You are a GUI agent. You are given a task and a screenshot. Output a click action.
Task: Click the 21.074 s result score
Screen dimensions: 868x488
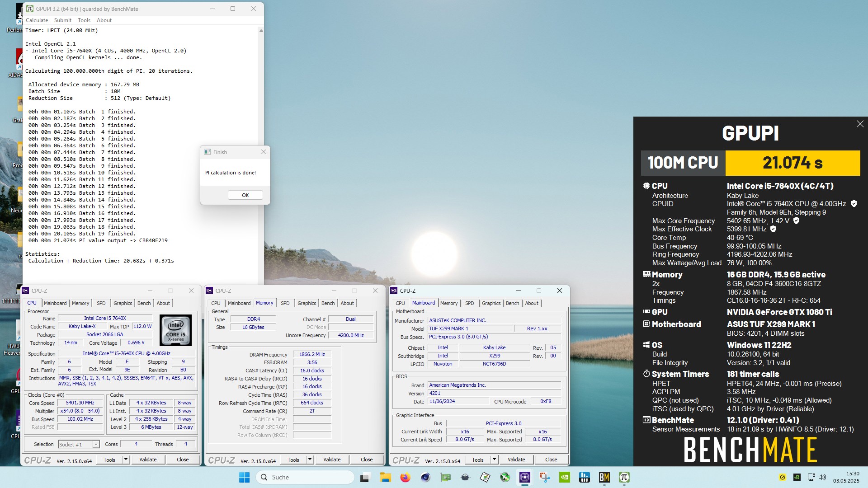[x=793, y=163]
